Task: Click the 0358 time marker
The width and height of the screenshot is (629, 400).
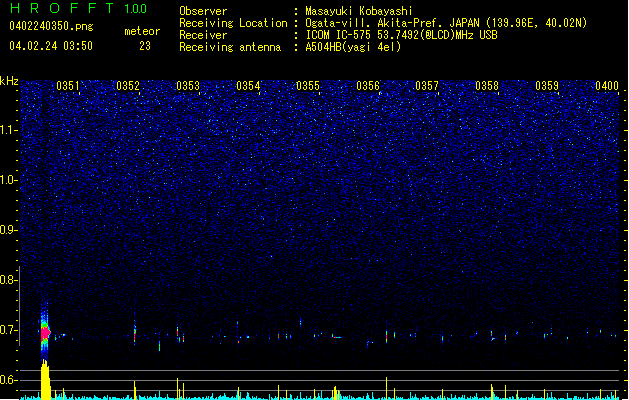Action: coord(487,86)
